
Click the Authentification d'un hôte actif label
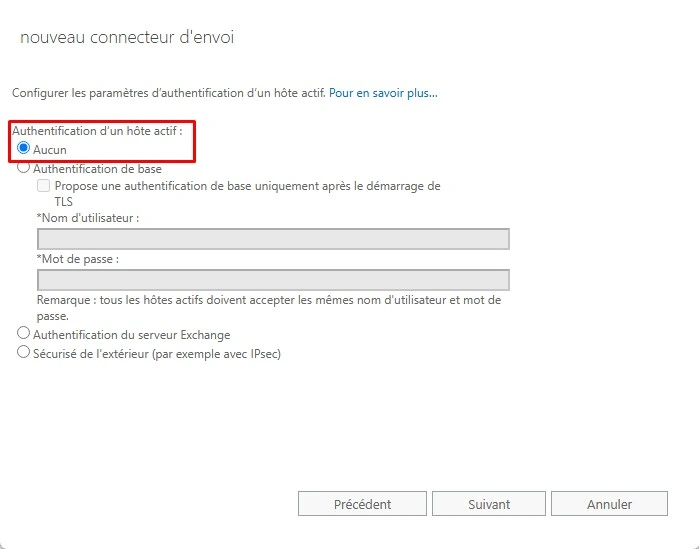97,131
